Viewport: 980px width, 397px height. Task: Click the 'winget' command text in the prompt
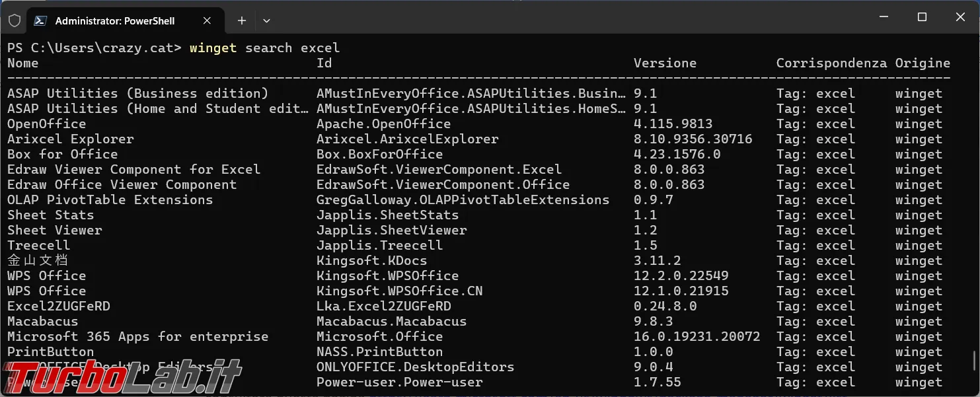213,48
